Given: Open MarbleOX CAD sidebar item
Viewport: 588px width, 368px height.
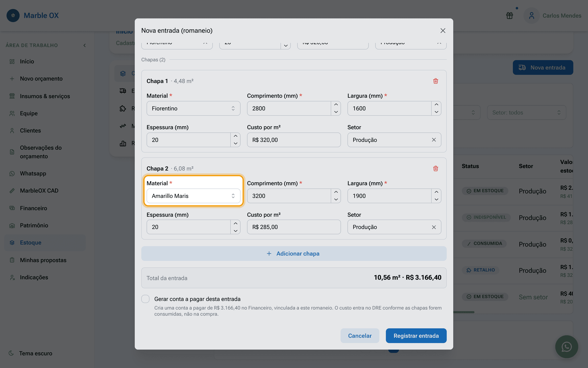Looking at the screenshot, I should click(45, 191).
